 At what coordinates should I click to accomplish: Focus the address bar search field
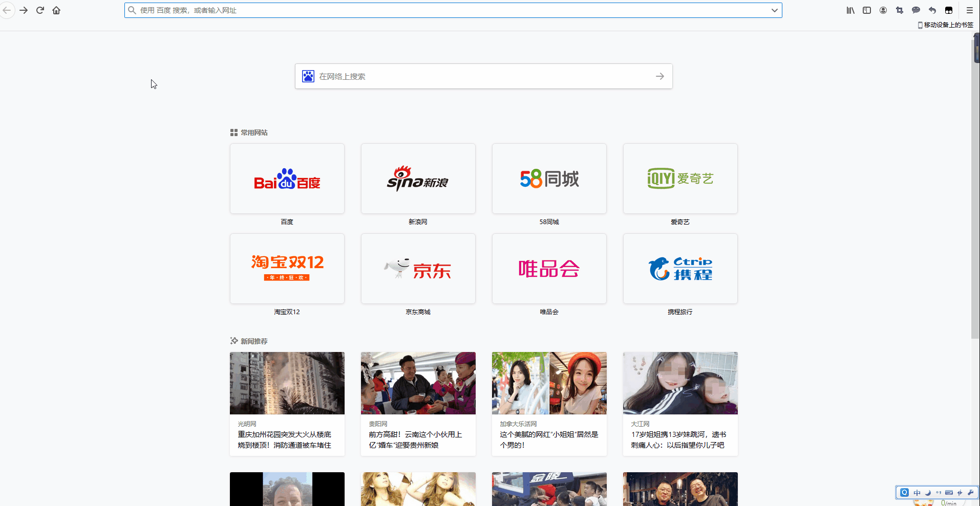453,10
